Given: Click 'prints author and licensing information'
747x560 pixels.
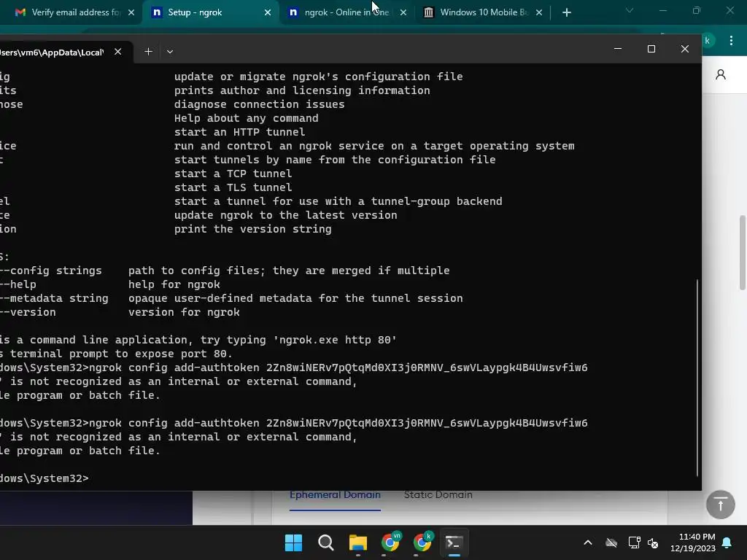Looking at the screenshot, I should coord(301,90).
